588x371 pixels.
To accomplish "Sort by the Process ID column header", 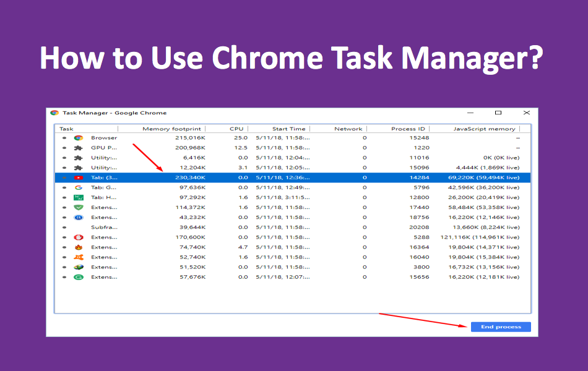I will (x=408, y=129).
